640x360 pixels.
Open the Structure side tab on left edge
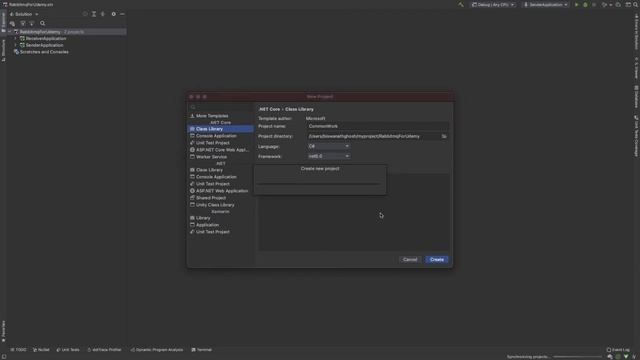[x=3, y=50]
